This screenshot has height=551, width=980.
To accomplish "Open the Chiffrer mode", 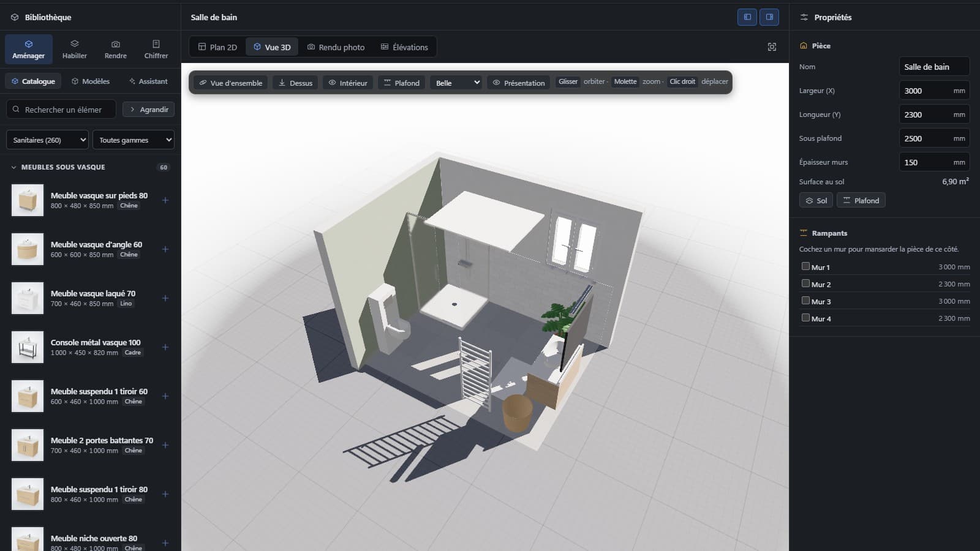I will coord(156,49).
